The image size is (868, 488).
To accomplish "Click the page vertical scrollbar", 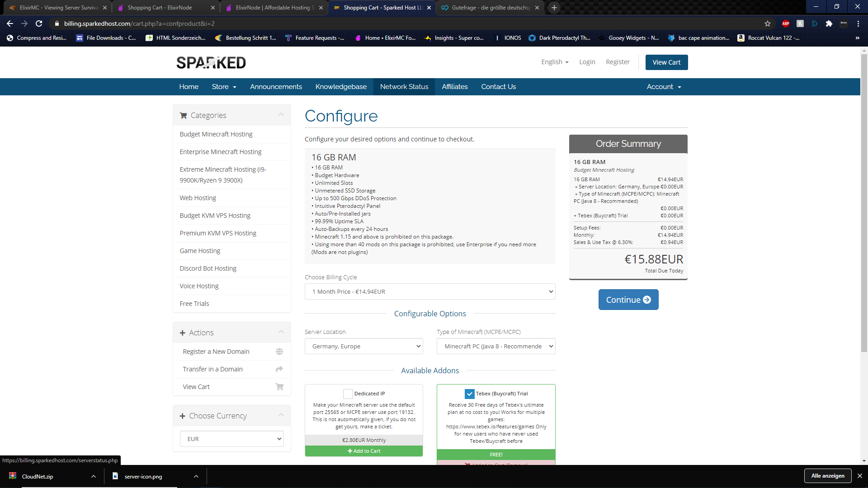I will pyautogui.click(x=864, y=203).
